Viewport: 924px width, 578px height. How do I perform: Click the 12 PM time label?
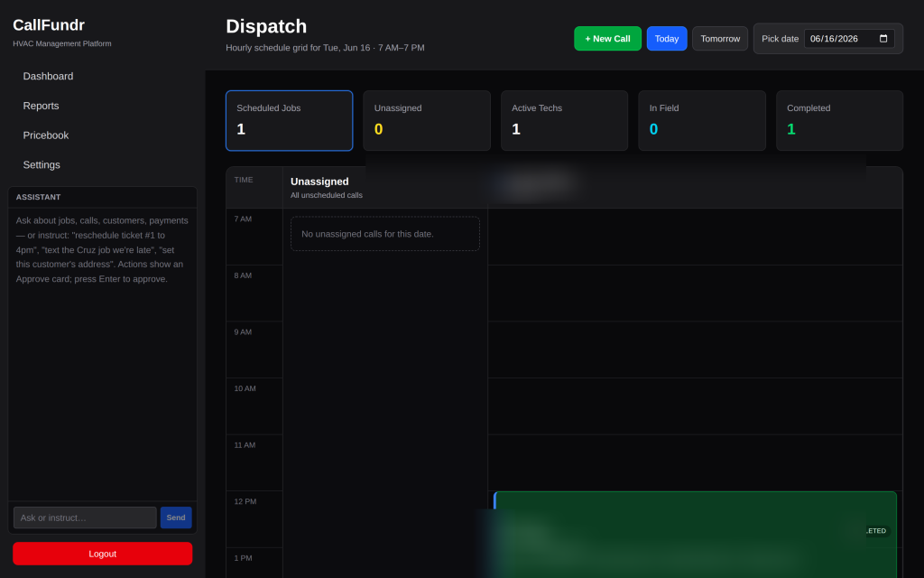245,501
